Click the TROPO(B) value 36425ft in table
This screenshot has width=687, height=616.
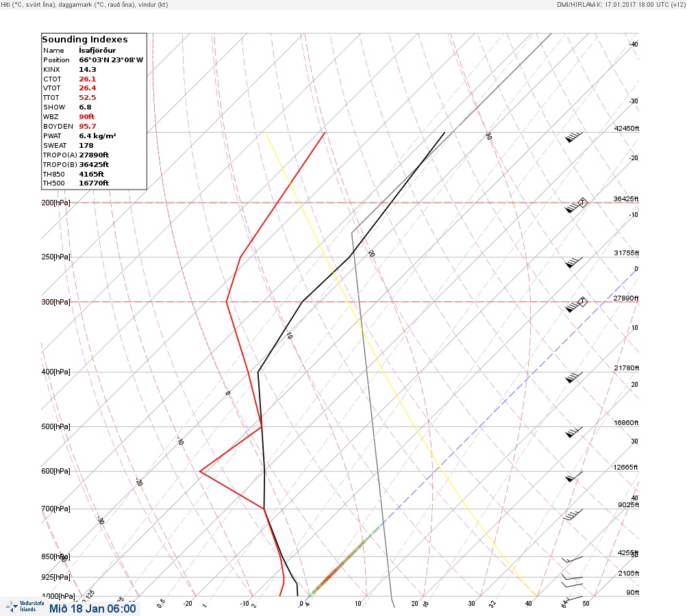[94, 165]
